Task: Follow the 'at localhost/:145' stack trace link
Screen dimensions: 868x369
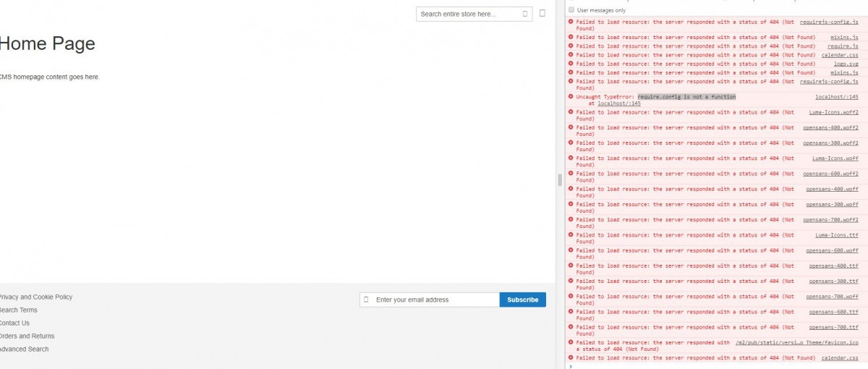Action: coord(619,103)
